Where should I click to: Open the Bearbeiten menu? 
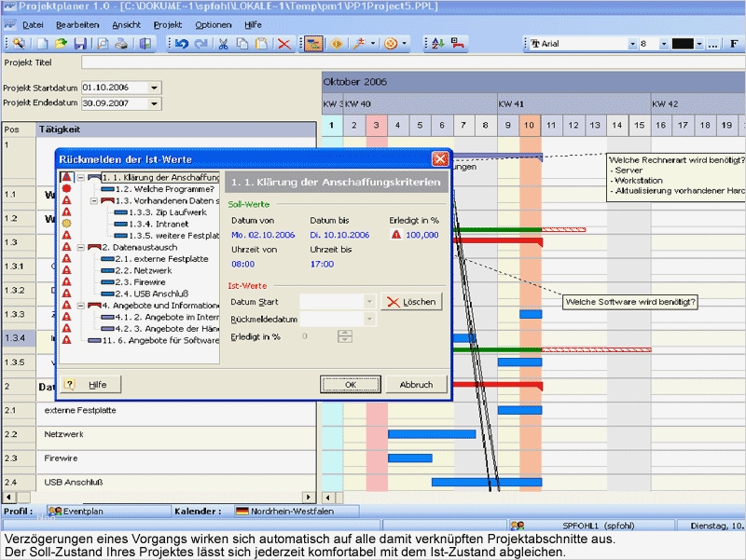point(77,24)
